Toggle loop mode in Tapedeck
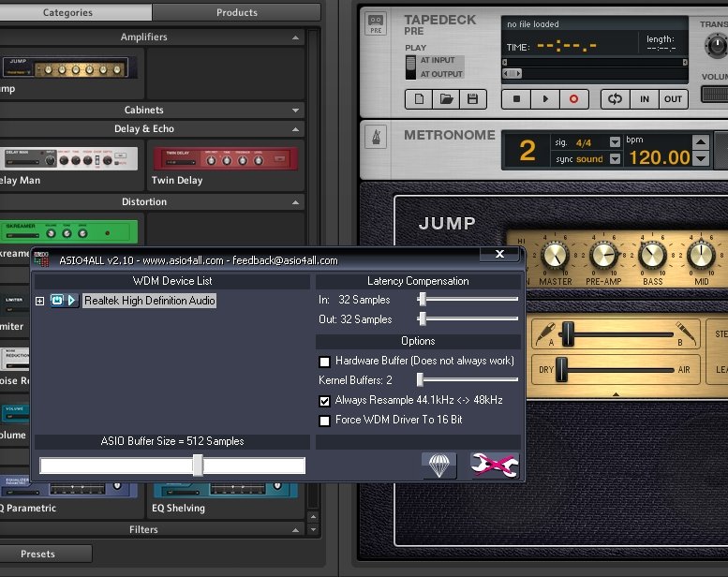This screenshot has height=577, width=728. click(616, 99)
